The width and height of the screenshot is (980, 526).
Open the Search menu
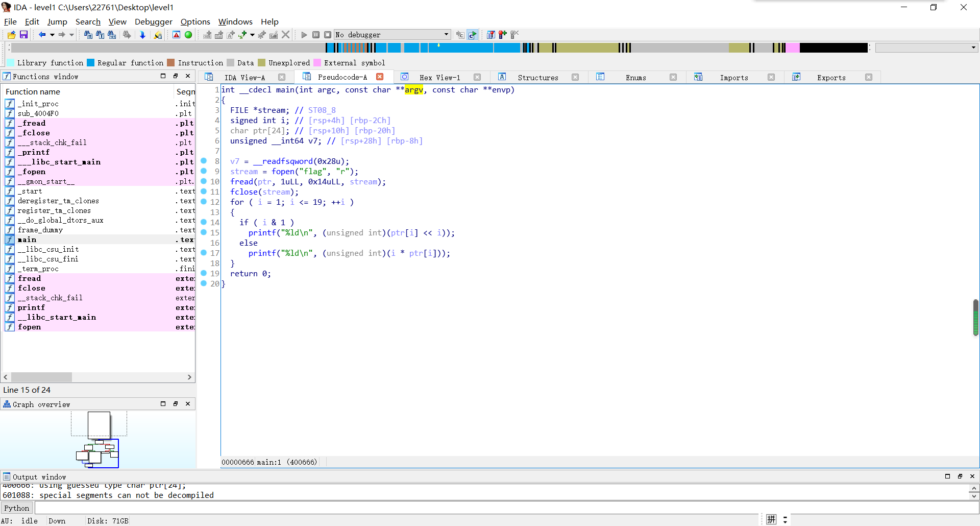88,21
